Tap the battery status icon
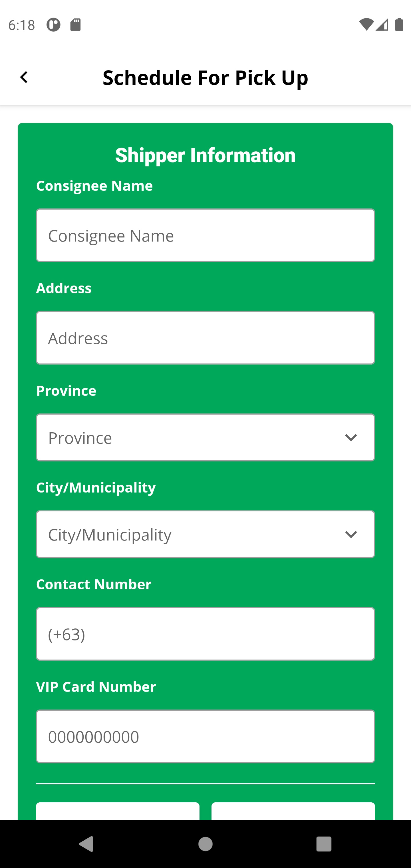 coord(399,25)
